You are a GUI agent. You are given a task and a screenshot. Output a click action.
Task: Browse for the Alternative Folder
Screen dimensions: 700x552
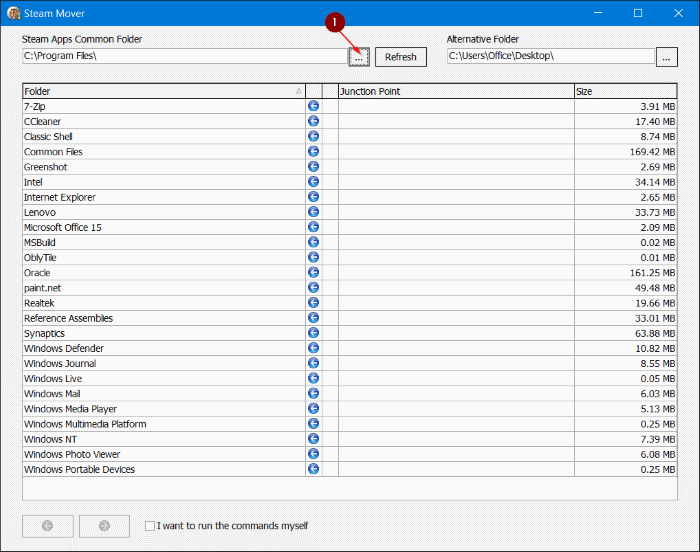[x=667, y=57]
